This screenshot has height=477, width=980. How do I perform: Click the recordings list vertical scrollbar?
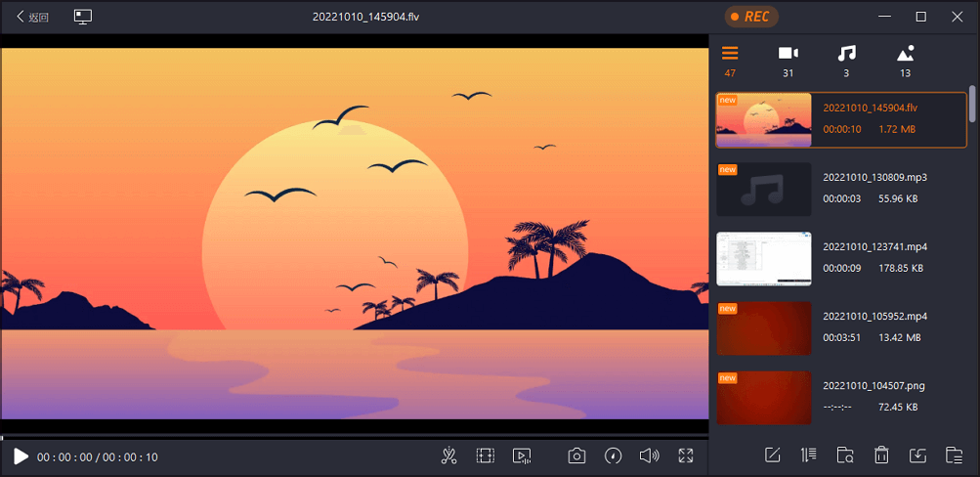point(972,104)
